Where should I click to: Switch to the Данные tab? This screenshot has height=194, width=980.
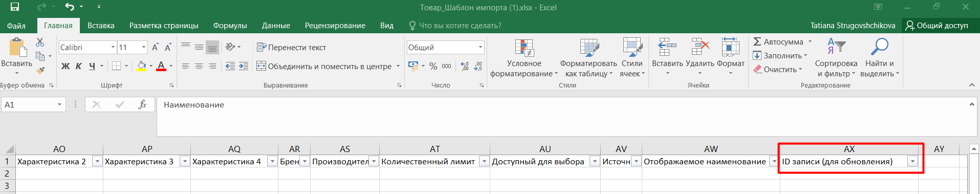[276, 26]
